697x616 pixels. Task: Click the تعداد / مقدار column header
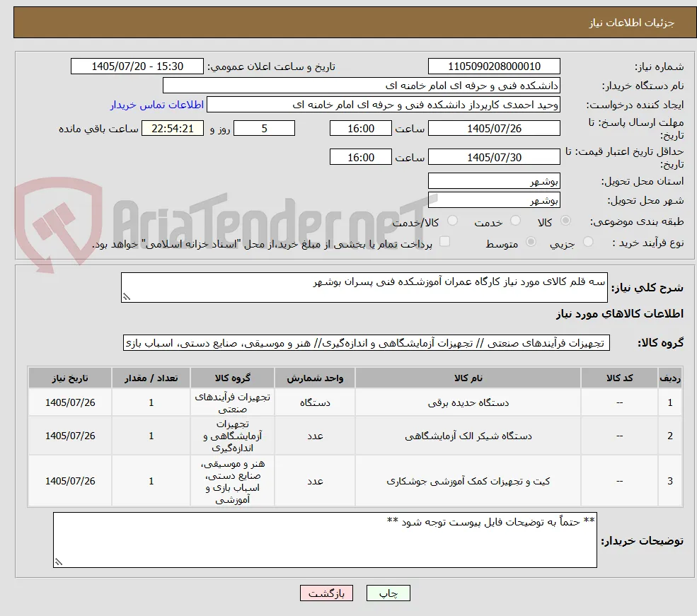pyautogui.click(x=151, y=378)
